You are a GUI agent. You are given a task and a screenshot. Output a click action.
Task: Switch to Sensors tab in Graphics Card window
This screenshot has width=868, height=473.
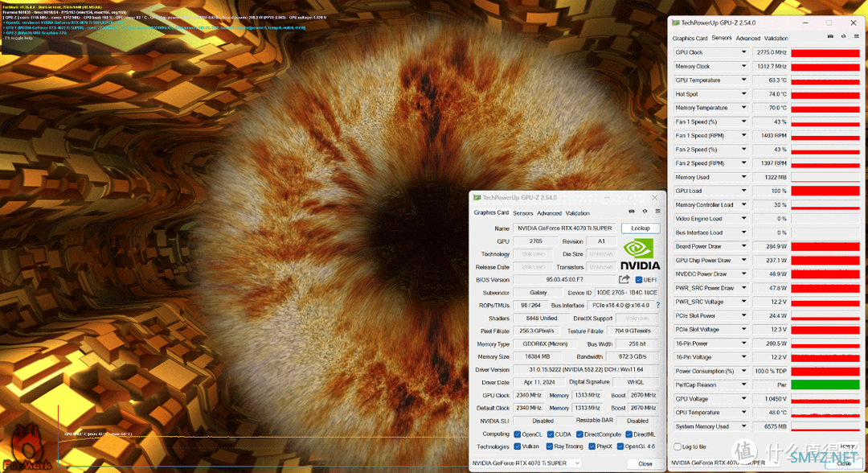tap(522, 213)
